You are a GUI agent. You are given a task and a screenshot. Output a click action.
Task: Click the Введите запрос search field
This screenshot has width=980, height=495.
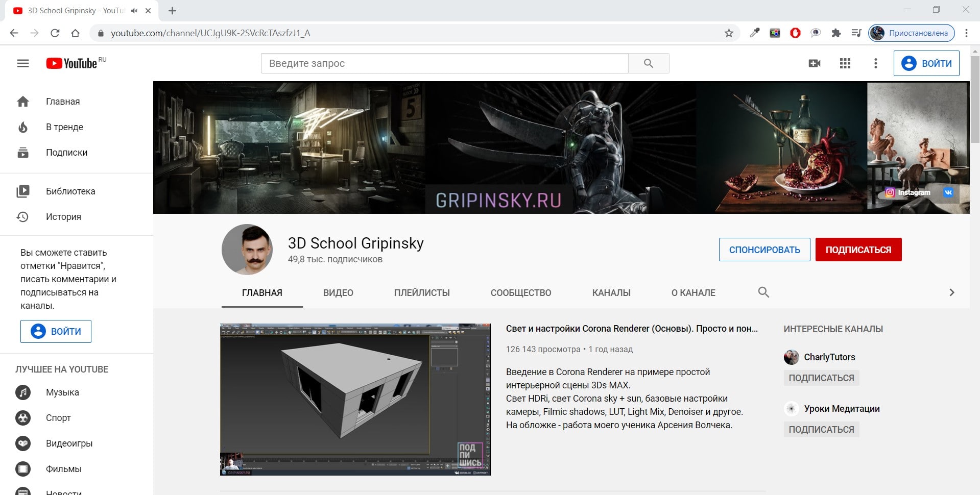click(x=444, y=63)
